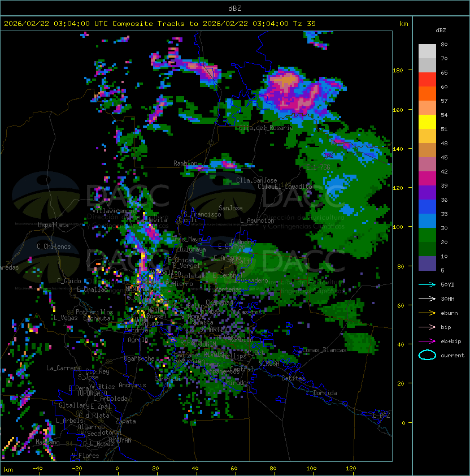Click the cyan 'current' ellipse legend icon
The image size is (470, 476).
(427, 355)
